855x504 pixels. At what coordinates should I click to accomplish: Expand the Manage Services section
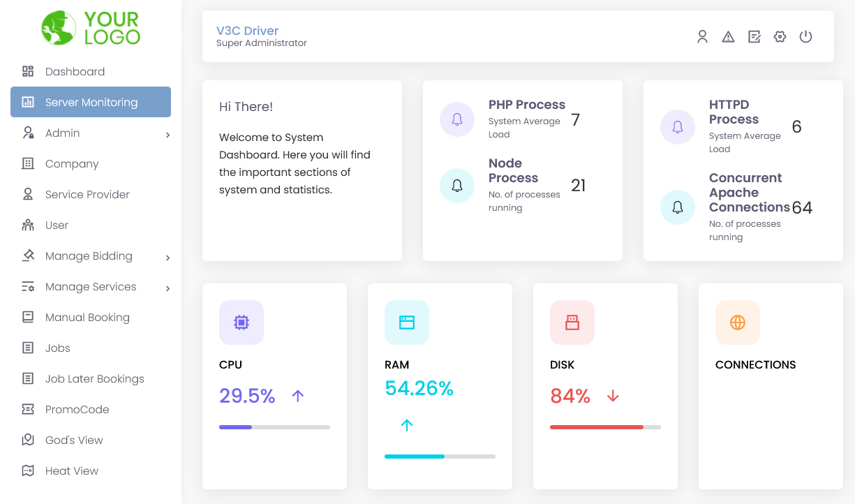[89, 286]
